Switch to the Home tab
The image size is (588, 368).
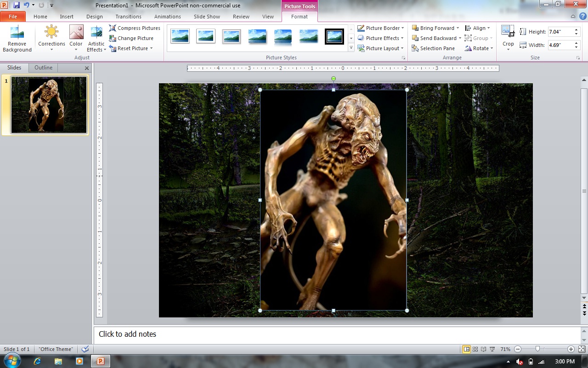click(x=40, y=17)
